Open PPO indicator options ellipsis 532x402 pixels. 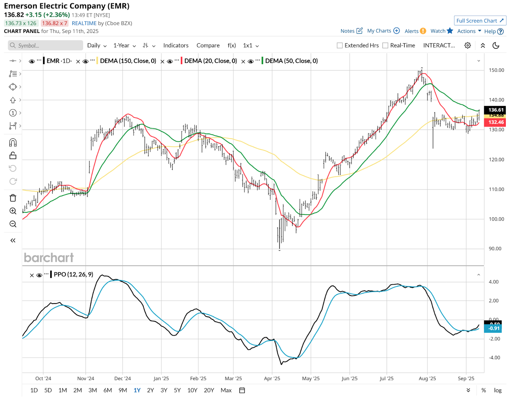click(x=46, y=274)
